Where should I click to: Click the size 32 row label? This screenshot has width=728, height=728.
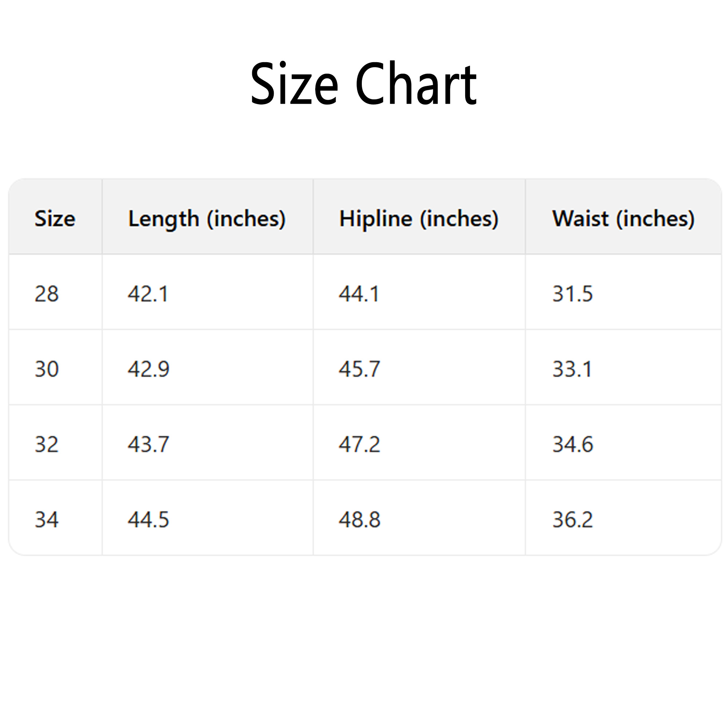47,444
